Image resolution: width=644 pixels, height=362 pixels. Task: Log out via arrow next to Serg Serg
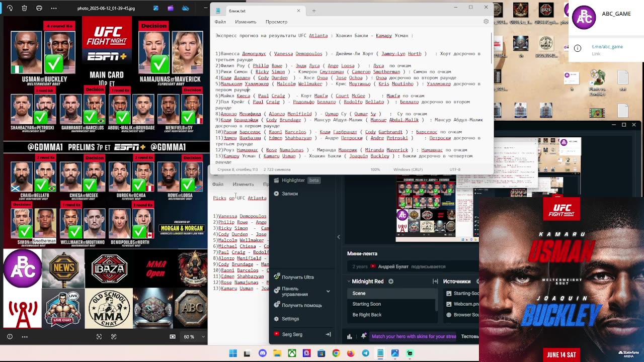[328, 334]
